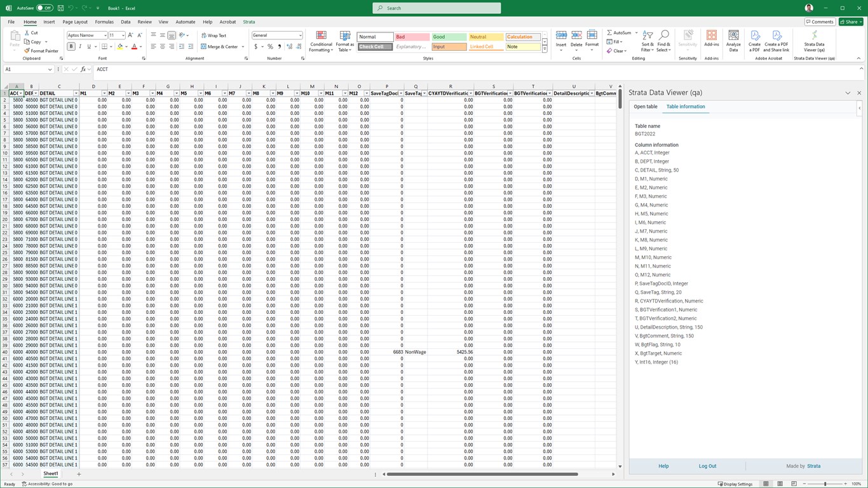
Task: Click Create a PDF icon
Action: point(754,41)
